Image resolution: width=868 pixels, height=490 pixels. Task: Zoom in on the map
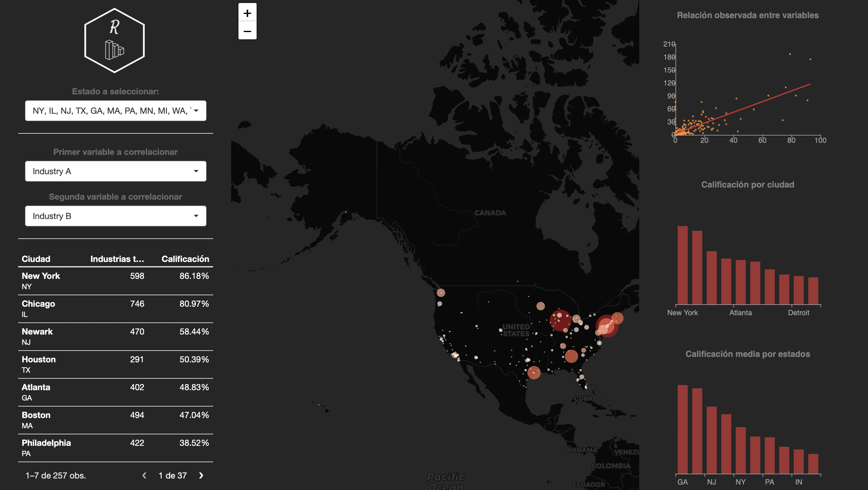point(247,13)
